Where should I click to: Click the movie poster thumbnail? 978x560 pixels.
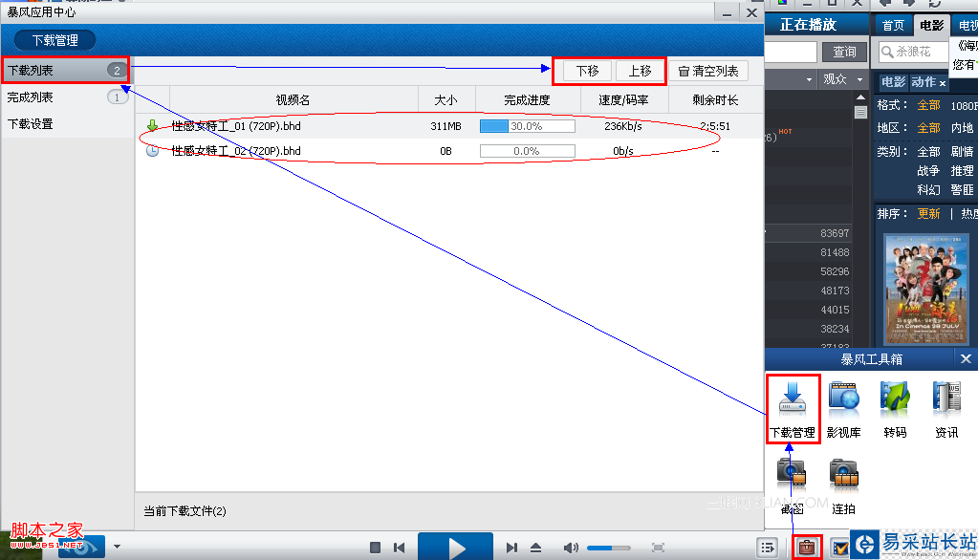927,290
